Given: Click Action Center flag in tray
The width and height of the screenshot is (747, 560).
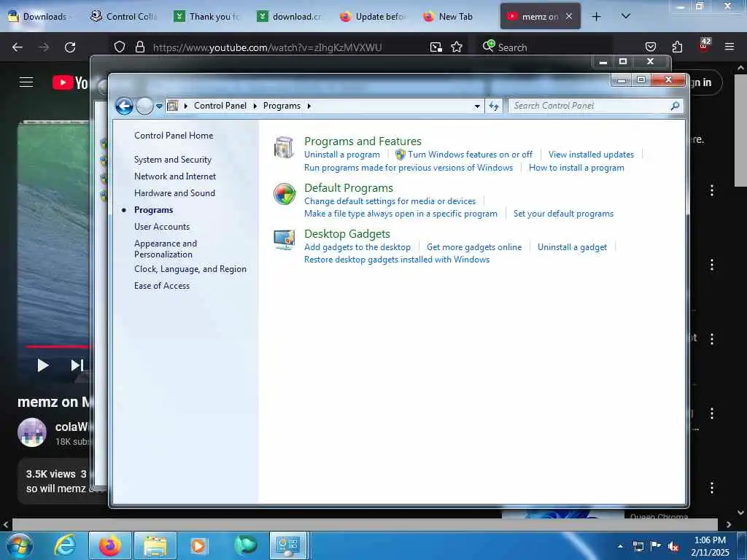Looking at the screenshot, I should tap(656, 546).
